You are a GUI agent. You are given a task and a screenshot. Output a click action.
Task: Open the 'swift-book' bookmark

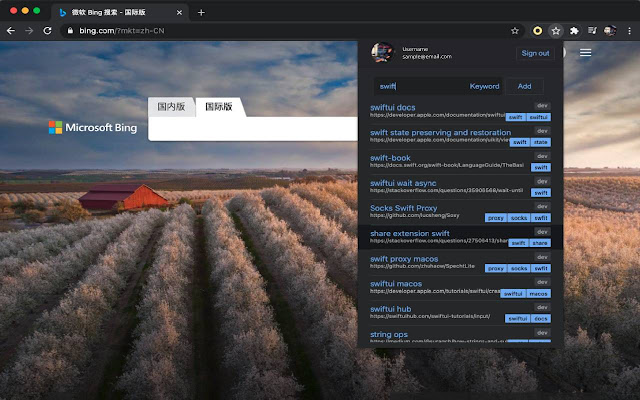(x=390, y=158)
